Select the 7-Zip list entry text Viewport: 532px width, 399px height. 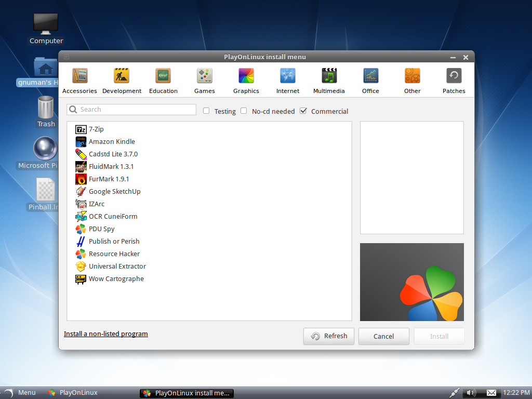96,129
